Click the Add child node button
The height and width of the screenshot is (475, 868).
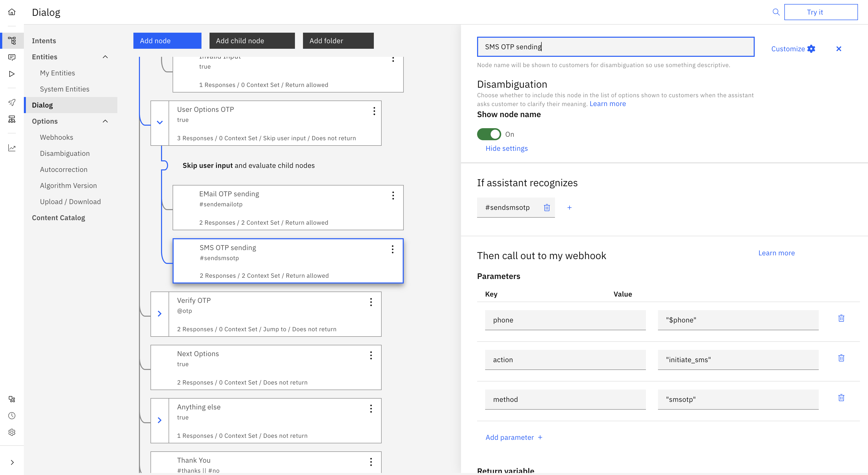[x=252, y=41]
